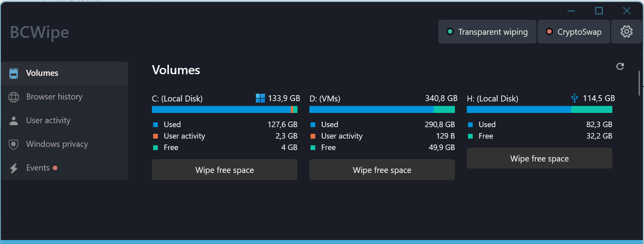644x244 pixels.
Task: Click the Browser history globe icon
Action: pyautogui.click(x=14, y=97)
